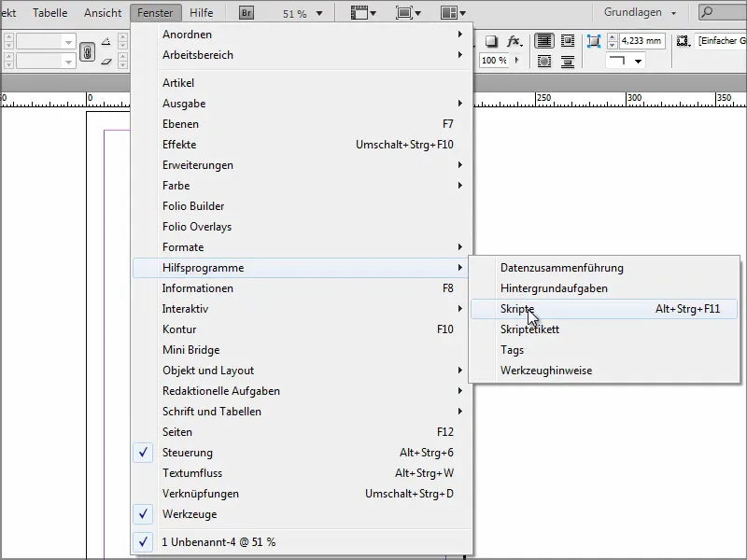Choose Skriptetikett in the submenu
Screen dimensions: 747x560
[x=604, y=329]
